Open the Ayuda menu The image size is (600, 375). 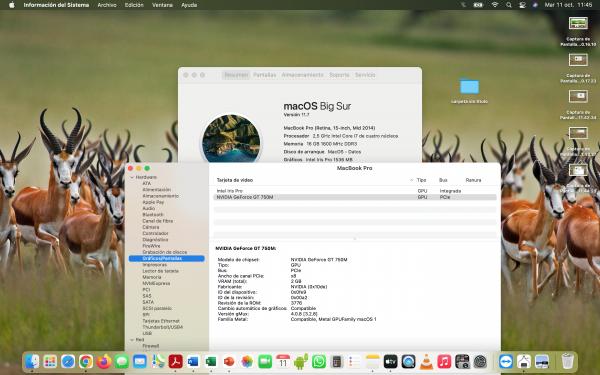click(x=189, y=5)
